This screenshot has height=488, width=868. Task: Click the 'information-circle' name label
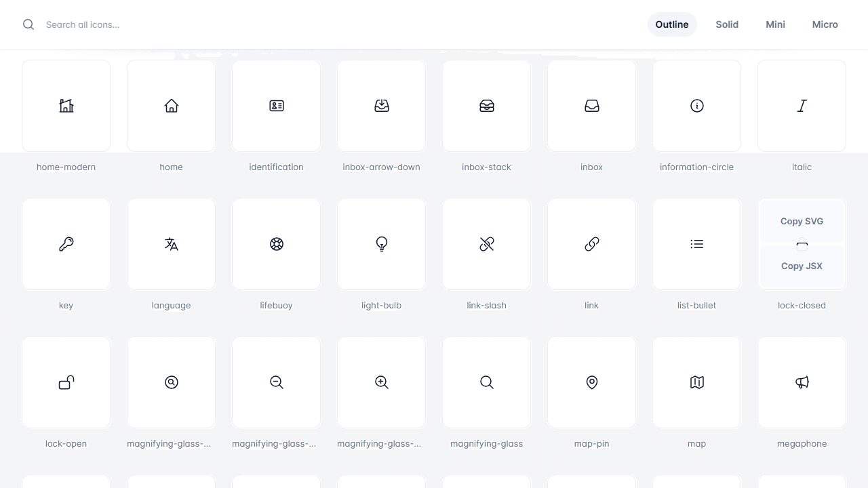pyautogui.click(x=696, y=167)
